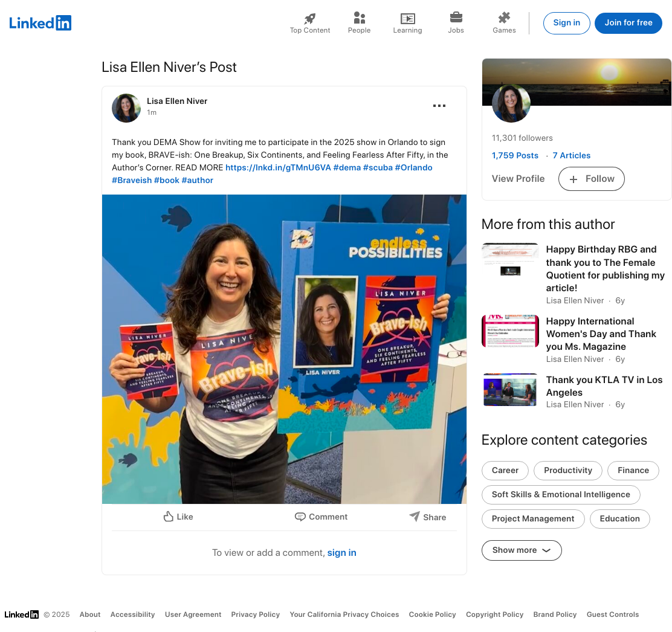Open the User Agreement footer link
This screenshot has width=672, height=632.
coord(193,614)
